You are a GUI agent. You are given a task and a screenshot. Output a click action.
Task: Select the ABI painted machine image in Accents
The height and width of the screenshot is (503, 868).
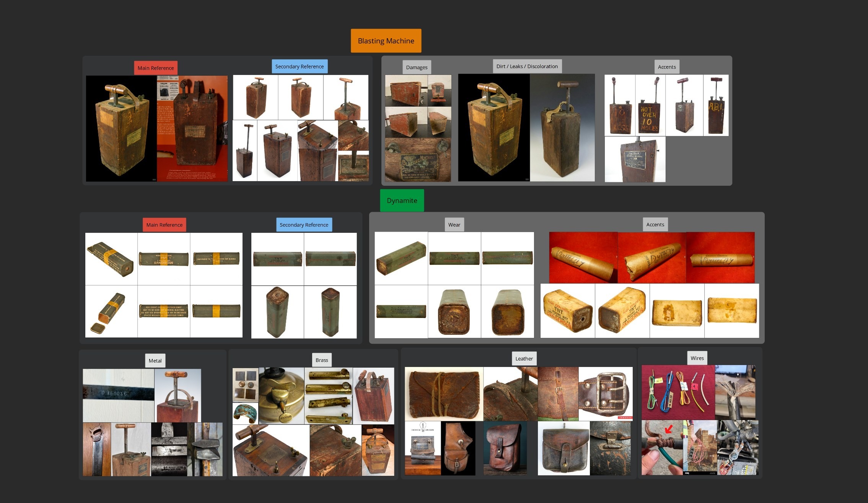pos(716,105)
